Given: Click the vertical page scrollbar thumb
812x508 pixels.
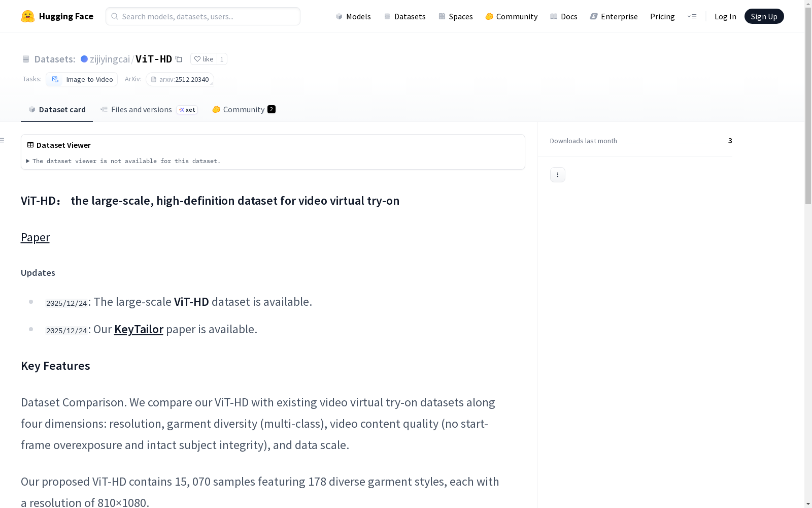Looking at the screenshot, I should click(x=808, y=106).
